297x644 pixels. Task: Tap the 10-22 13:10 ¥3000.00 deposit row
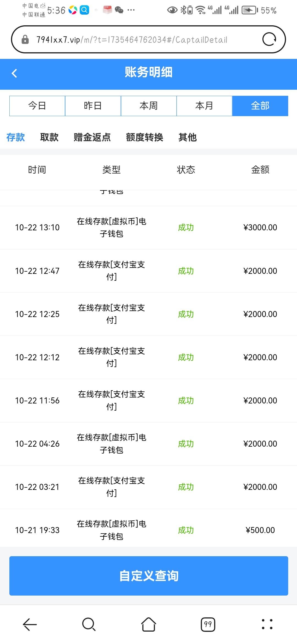click(x=148, y=228)
